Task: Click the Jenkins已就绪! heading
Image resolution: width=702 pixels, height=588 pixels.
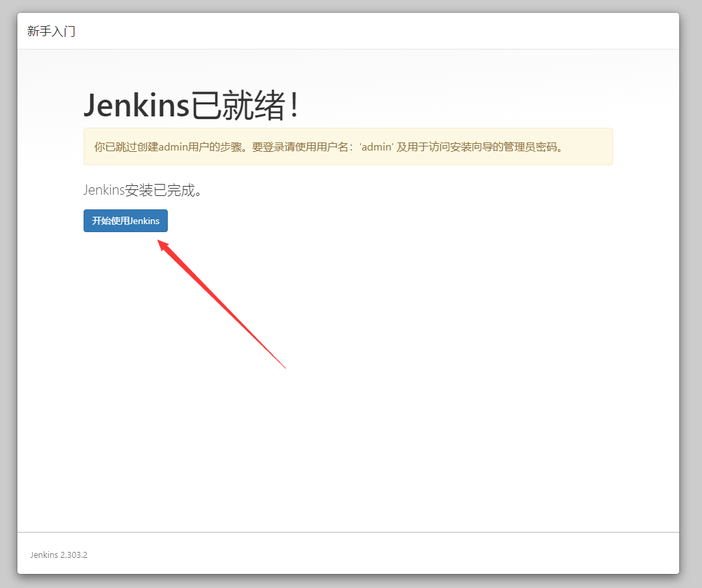Action: 191,105
